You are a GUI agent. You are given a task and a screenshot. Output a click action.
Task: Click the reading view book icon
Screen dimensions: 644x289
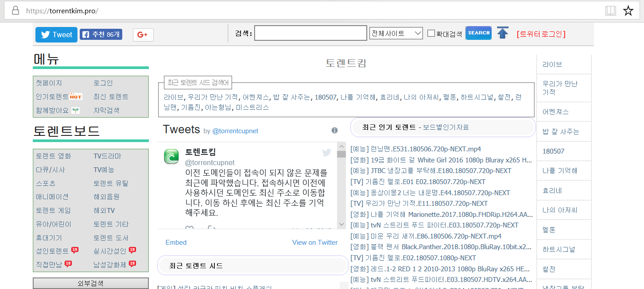pos(611,11)
